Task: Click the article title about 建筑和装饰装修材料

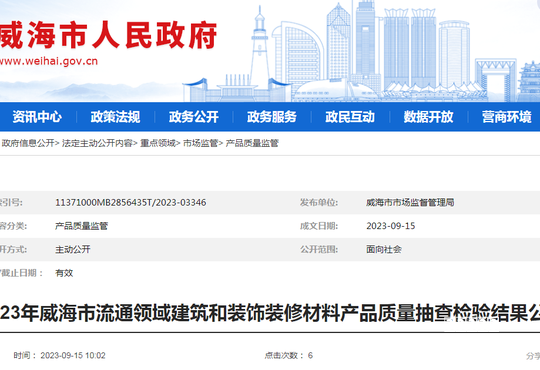Action: coord(270,313)
